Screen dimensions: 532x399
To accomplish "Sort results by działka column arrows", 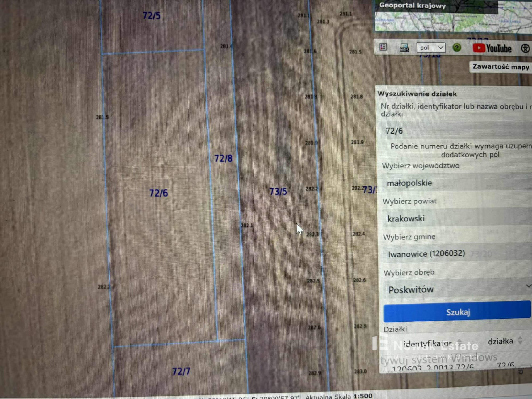I will click(x=520, y=340).
